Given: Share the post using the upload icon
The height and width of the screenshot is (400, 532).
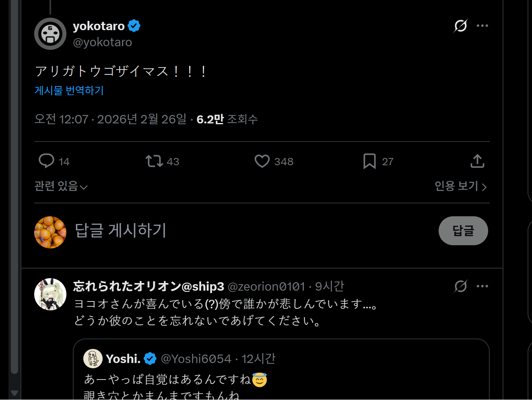Looking at the screenshot, I should coord(477,161).
